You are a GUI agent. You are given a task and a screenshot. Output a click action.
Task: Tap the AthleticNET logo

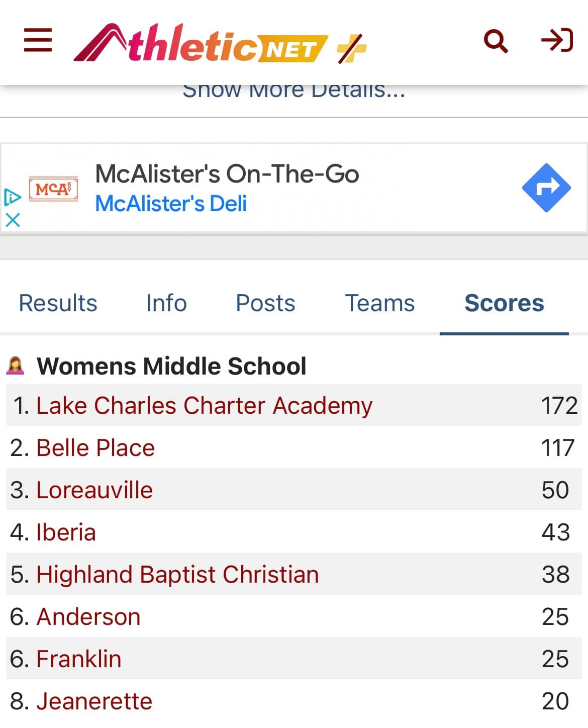coord(201,44)
